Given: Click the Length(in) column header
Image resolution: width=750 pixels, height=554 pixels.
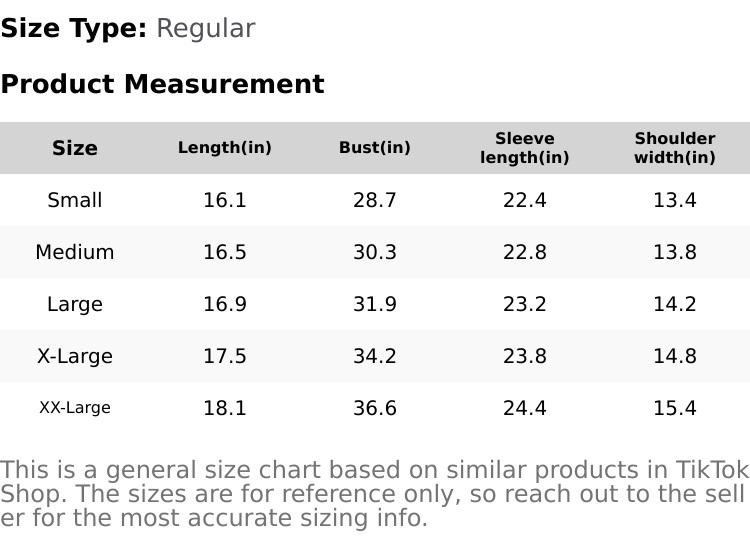Looking at the screenshot, I should tap(225, 148).
